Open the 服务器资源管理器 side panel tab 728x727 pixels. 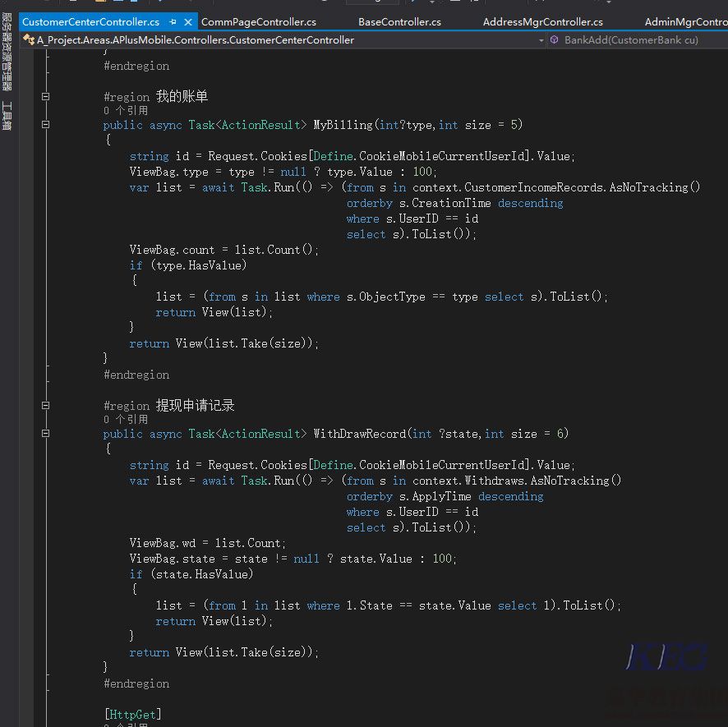click(7, 51)
